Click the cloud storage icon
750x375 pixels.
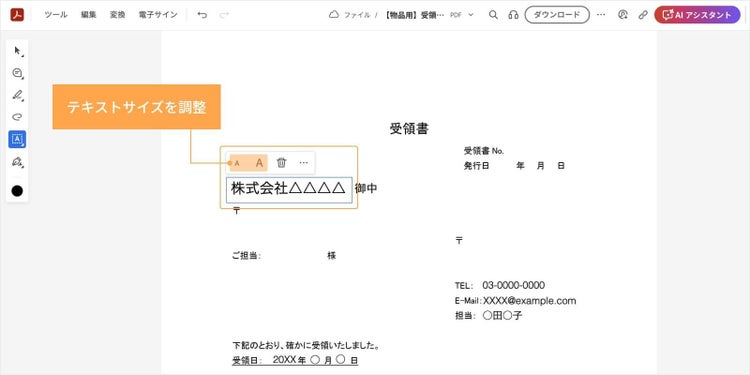tap(334, 15)
